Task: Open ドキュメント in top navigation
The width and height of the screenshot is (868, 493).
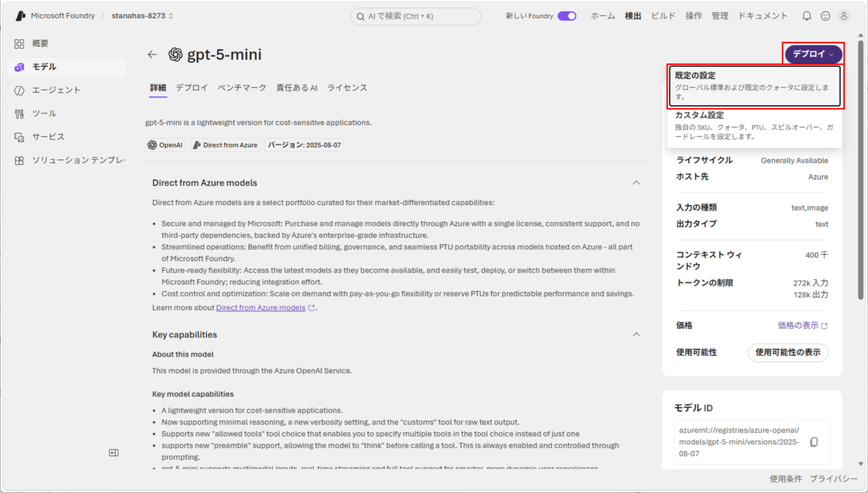Action: 763,16
